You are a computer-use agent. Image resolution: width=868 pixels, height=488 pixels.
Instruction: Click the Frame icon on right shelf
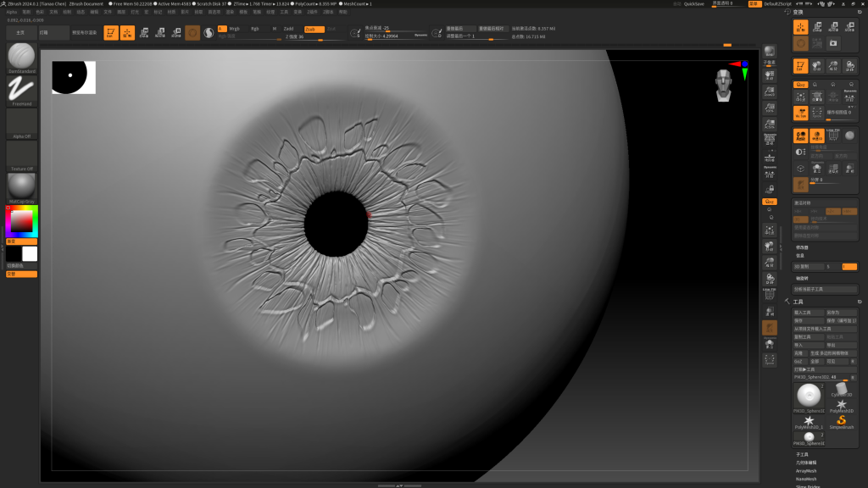[770, 230]
